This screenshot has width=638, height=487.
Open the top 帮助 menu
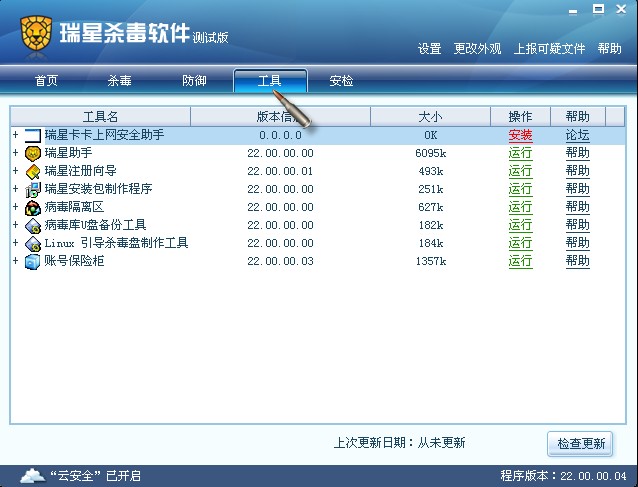pyautogui.click(x=610, y=49)
